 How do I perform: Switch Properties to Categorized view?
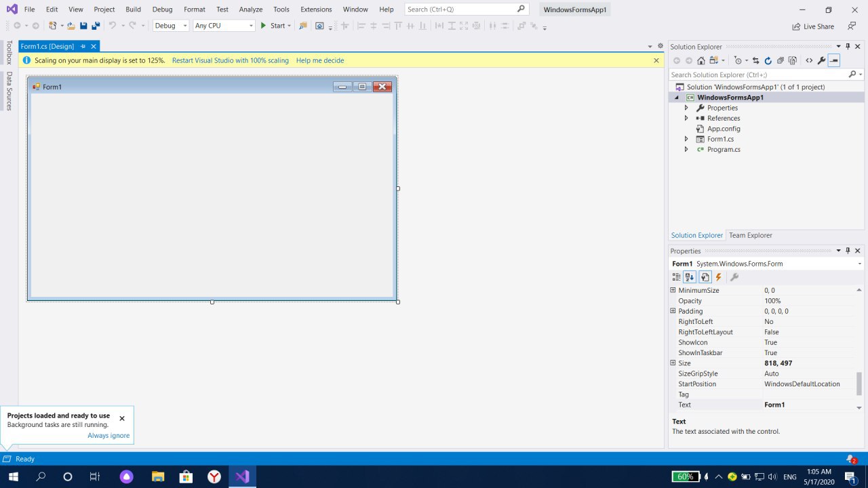coord(676,277)
